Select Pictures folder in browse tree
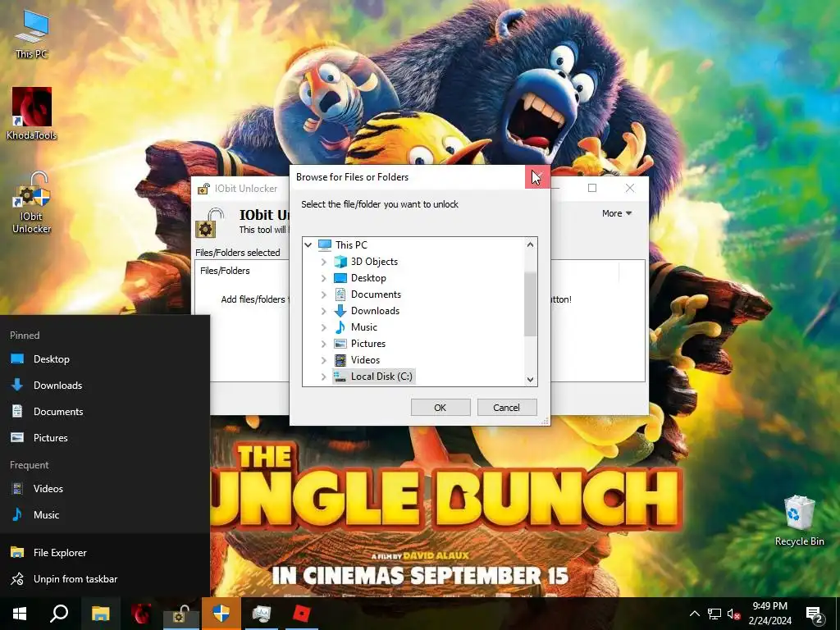The width and height of the screenshot is (840, 630). coord(359,344)
